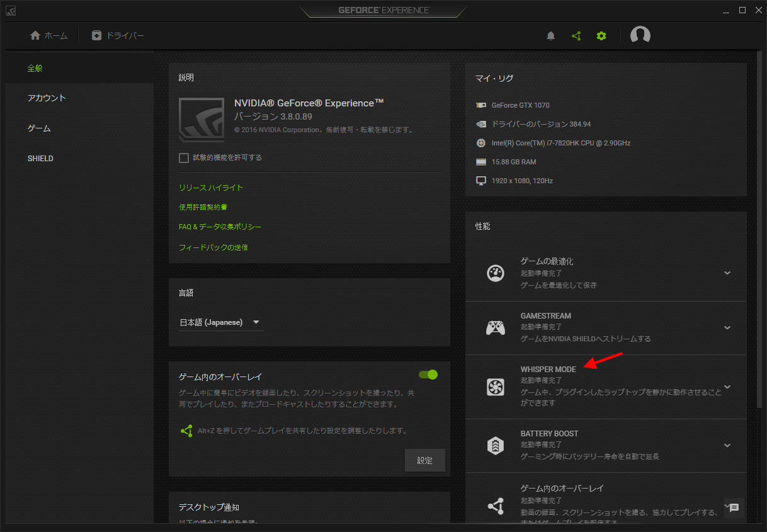The height and width of the screenshot is (532, 767).
Task: Click the GAMESTREAM title text
Action: tap(546, 316)
